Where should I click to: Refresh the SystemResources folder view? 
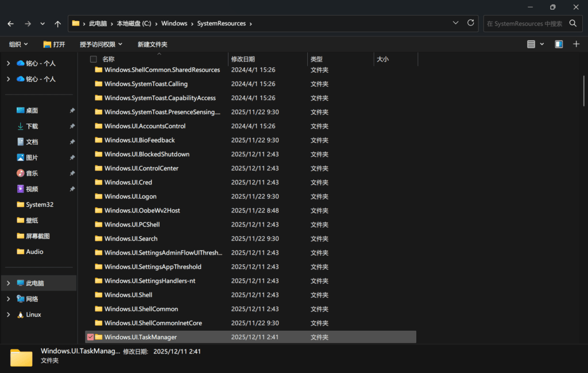pos(471,23)
